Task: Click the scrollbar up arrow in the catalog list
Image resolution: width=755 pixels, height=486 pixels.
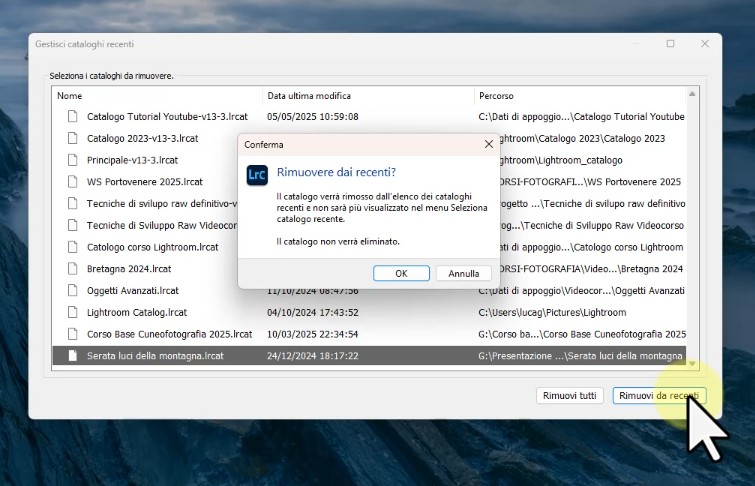Action: (x=692, y=94)
